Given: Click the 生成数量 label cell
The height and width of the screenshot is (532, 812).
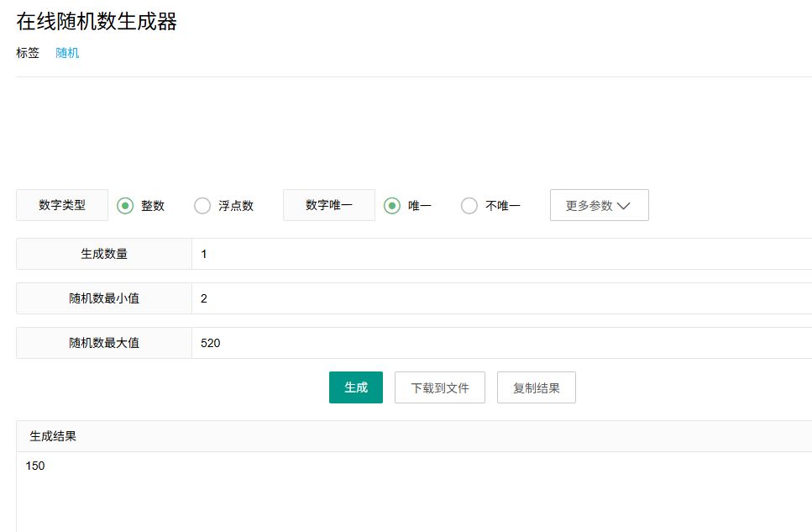Looking at the screenshot, I should pos(104,254).
